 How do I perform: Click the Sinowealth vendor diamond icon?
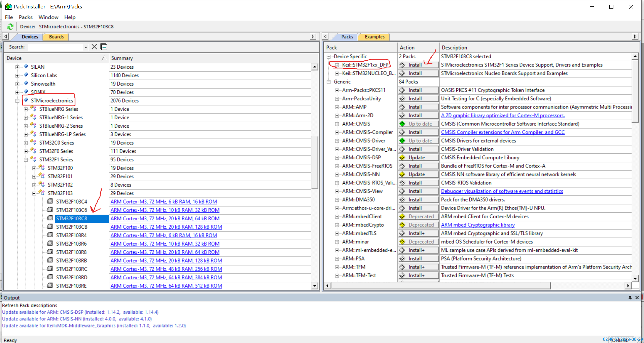point(26,84)
